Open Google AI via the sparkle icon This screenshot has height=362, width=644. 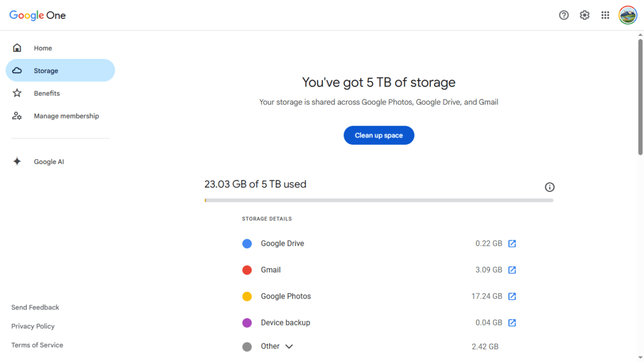click(x=17, y=161)
